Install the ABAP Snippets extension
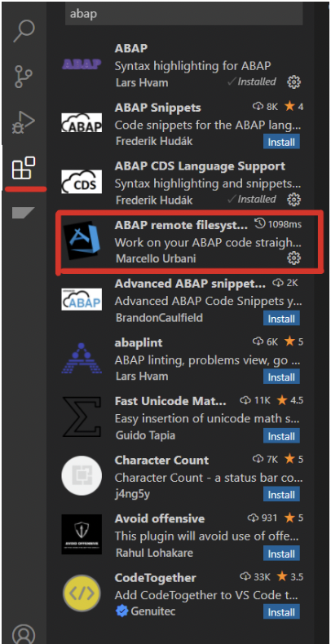The width and height of the screenshot is (331, 644). [282, 142]
